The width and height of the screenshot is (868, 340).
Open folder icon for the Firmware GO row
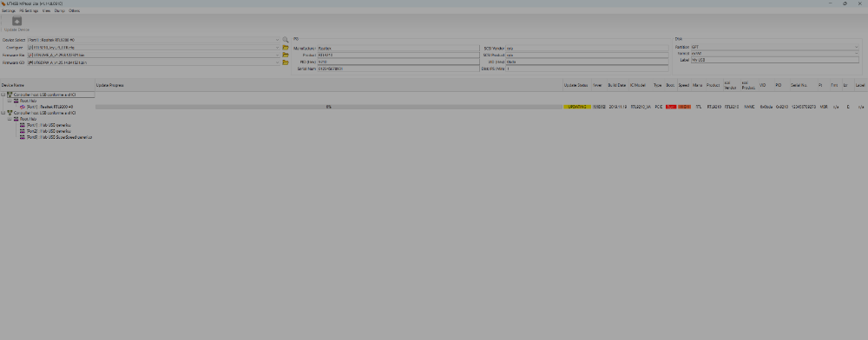pyautogui.click(x=286, y=62)
